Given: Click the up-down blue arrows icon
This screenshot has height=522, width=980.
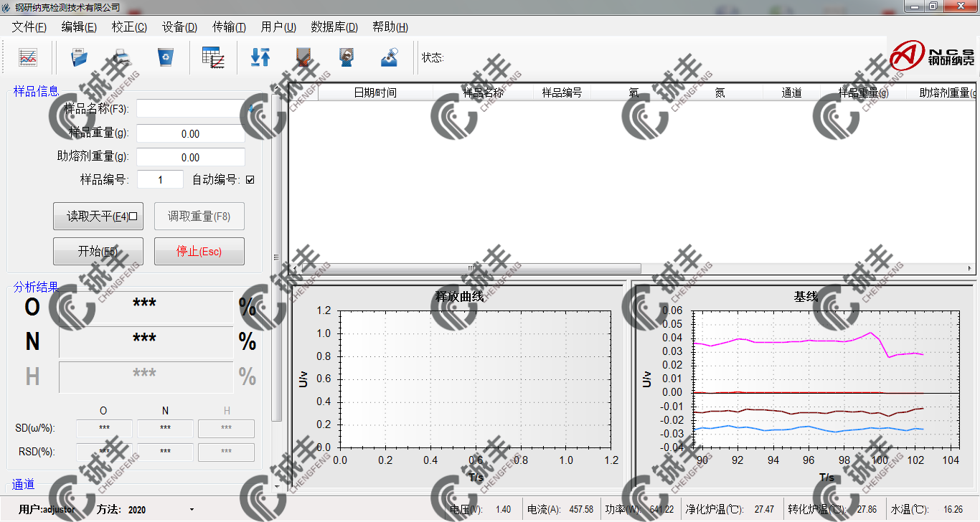Looking at the screenshot, I should pyautogui.click(x=260, y=57).
